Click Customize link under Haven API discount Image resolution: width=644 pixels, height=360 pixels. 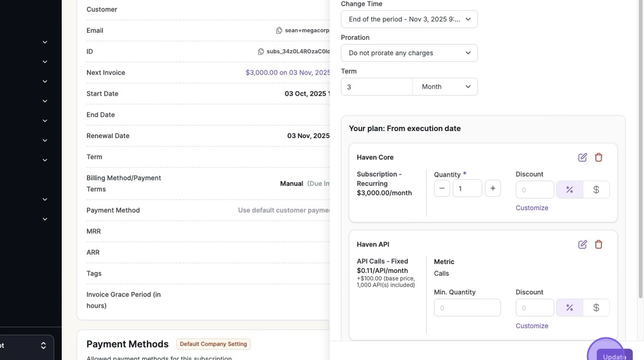pos(532,326)
